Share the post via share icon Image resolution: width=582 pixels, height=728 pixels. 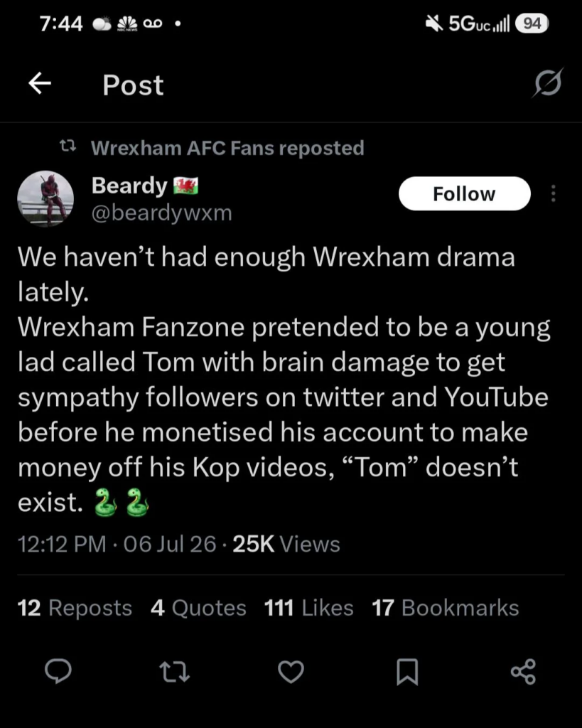coord(524,671)
